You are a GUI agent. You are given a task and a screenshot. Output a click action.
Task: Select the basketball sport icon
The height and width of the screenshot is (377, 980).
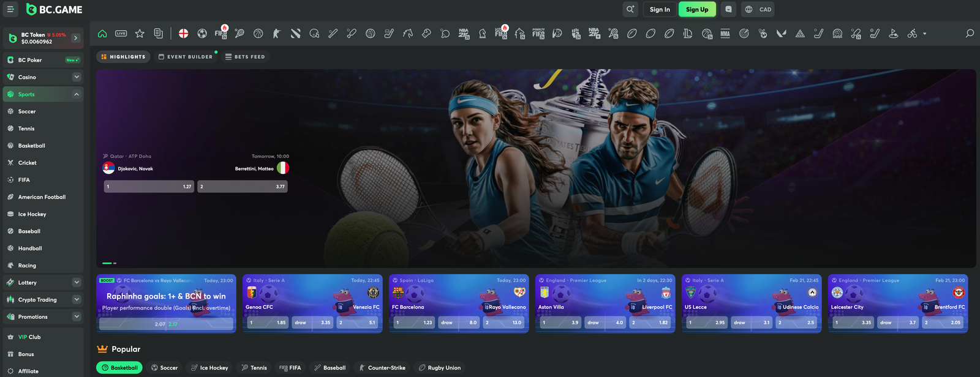click(x=258, y=34)
